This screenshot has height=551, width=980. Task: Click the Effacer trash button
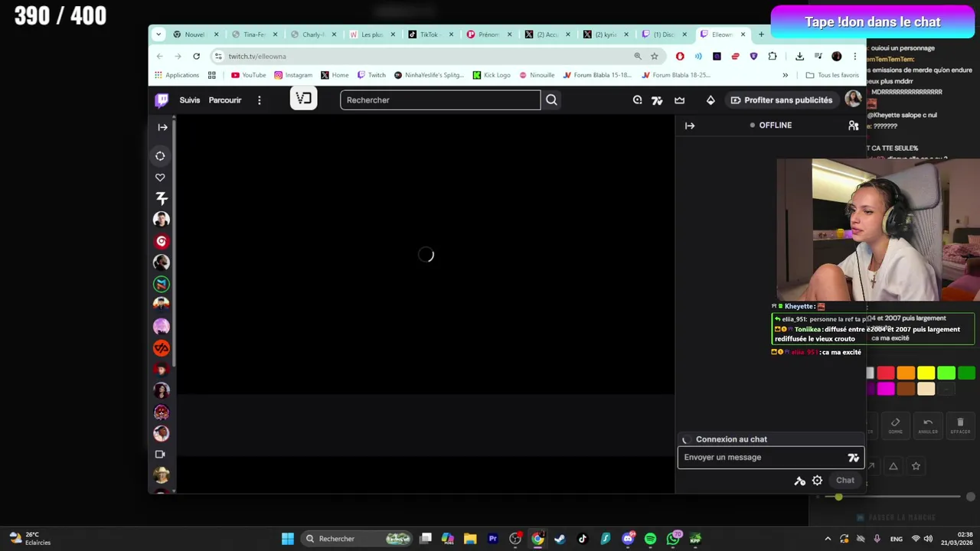pos(960,426)
